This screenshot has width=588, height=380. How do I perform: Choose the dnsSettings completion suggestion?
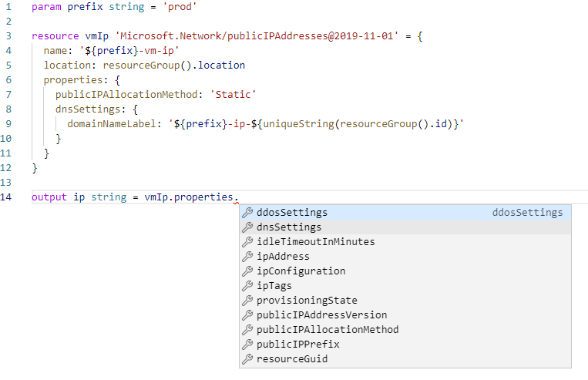pyautogui.click(x=289, y=227)
